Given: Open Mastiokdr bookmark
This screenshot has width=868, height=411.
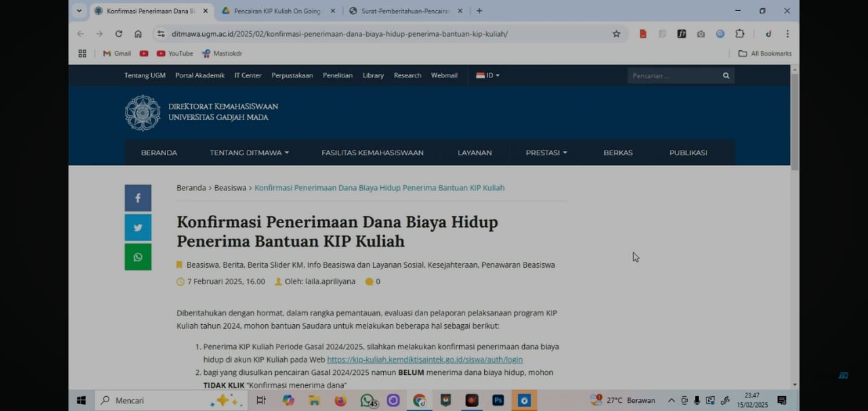Looking at the screenshot, I should [x=222, y=54].
